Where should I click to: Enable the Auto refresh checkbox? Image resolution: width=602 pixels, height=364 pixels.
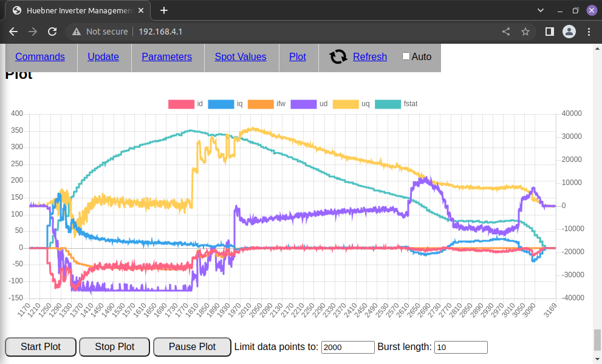(406, 56)
